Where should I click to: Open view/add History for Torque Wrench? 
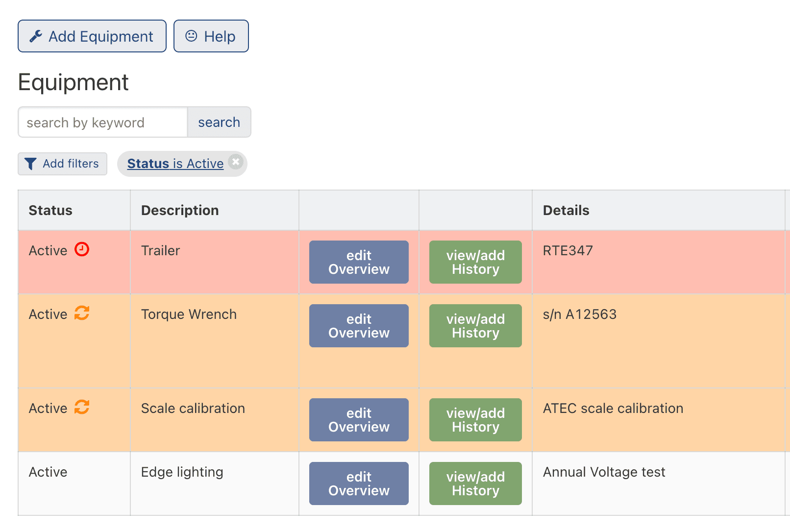pyautogui.click(x=475, y=326)
